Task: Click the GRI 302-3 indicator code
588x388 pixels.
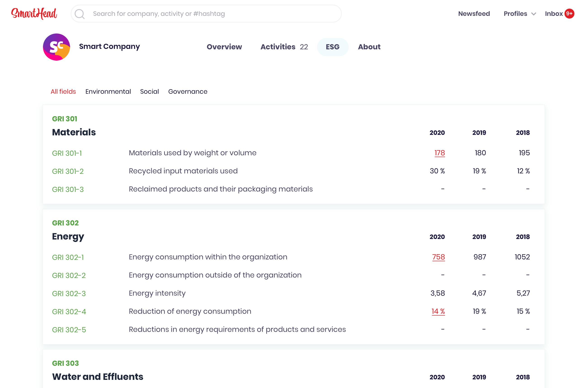Action: [x=69, y=294]
